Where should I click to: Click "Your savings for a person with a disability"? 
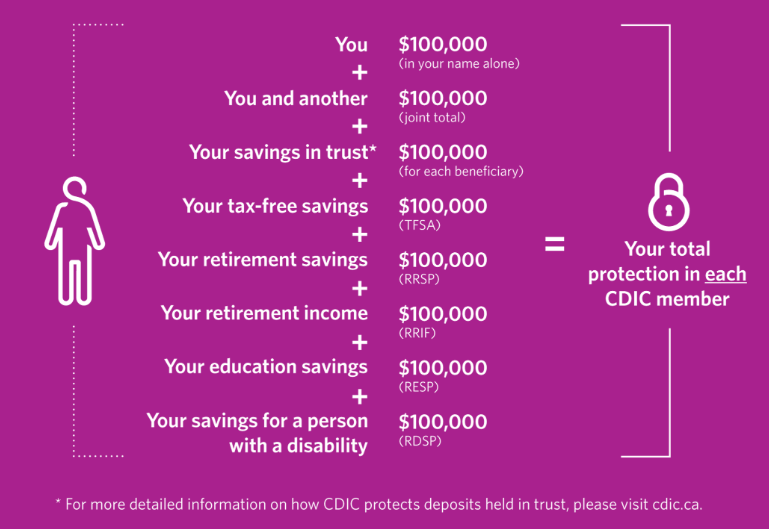(x=257, y=433)
